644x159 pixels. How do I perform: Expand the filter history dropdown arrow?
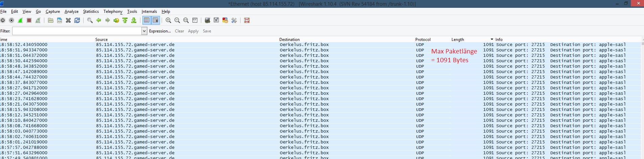[144, 31]
